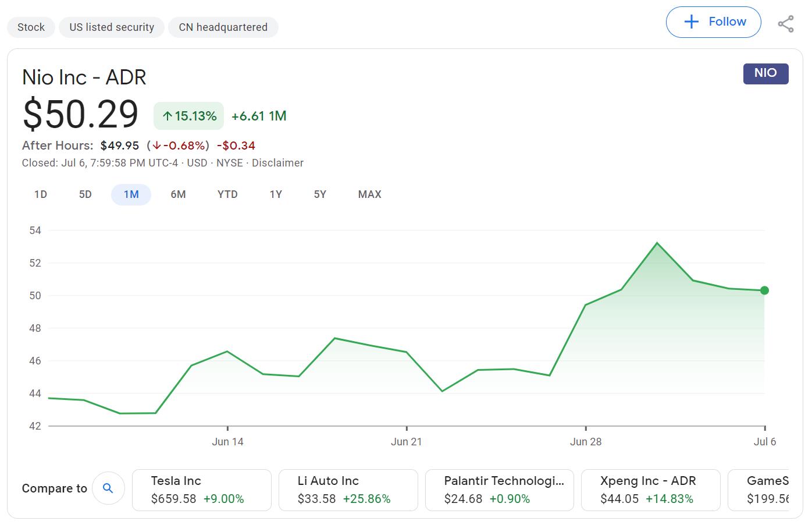The height and width of the screenshot is (528, 812).
Task: Select the NIO ticker badge
Action: tap(765, 73)
